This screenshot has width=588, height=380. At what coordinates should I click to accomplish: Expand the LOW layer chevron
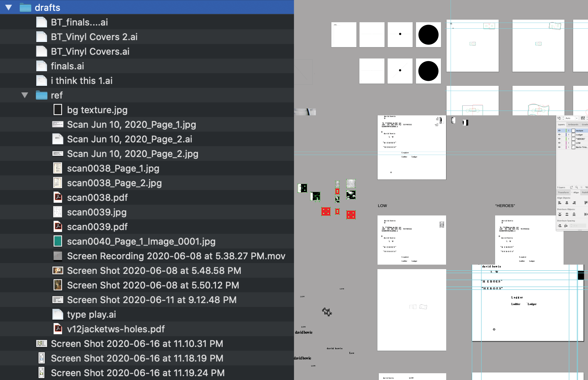(569, 143)
